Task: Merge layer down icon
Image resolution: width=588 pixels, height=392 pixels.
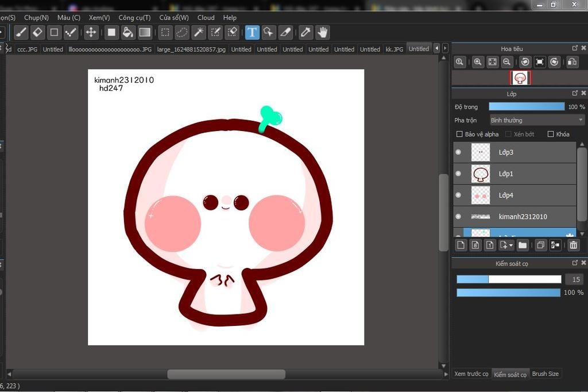Action: click(x=555, y=245)
